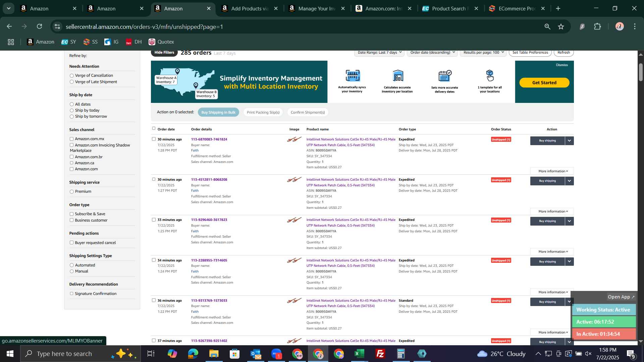
Task: Open a new browser tab with plus icon
Action: pyautogui.click(x=558, y=8)
